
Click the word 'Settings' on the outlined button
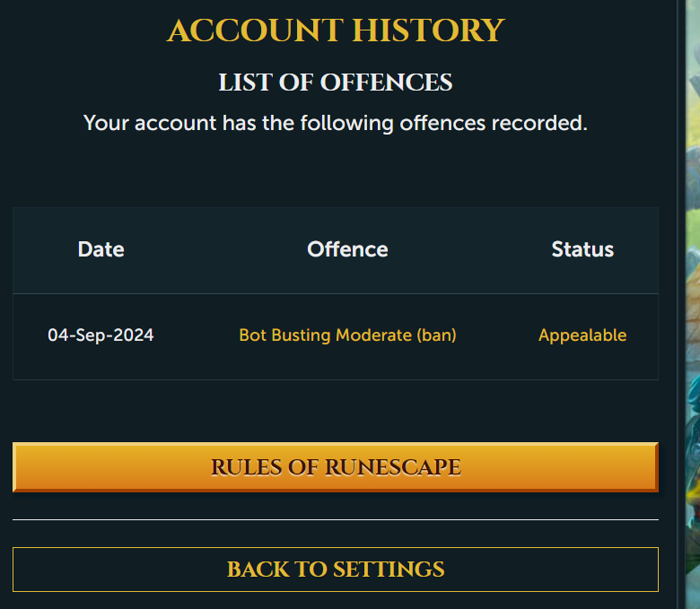coord(389,570)
